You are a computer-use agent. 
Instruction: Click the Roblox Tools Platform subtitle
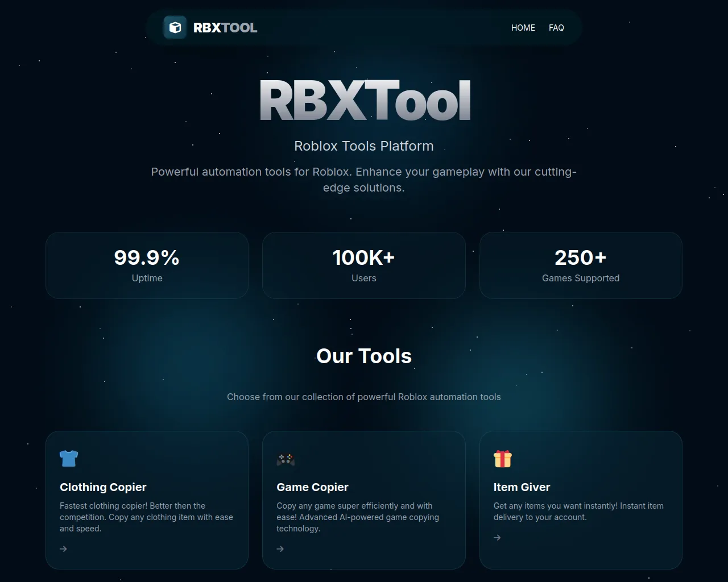click(x=364, y=146)
